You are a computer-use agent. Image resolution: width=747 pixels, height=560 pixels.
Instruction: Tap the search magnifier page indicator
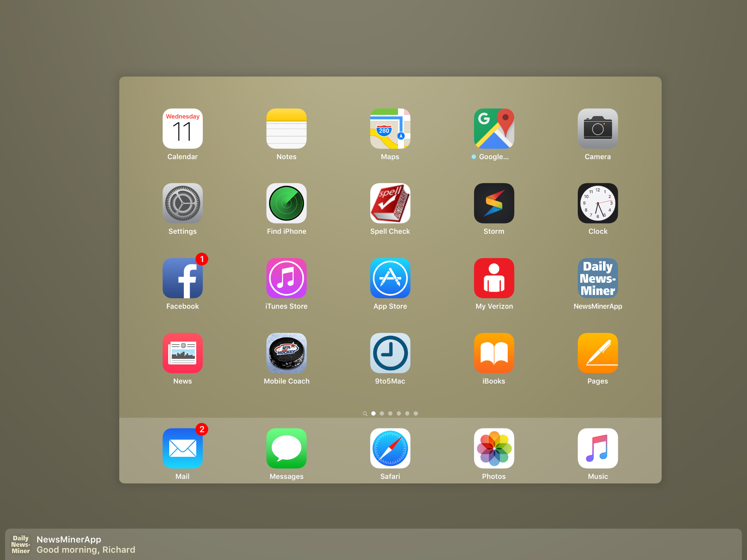click(365, 413)
